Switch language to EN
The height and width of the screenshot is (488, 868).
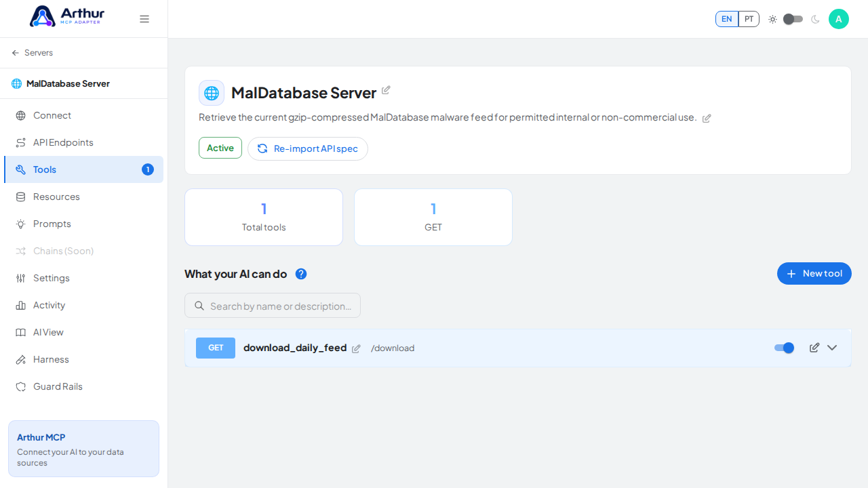click(x=726, y=19)
